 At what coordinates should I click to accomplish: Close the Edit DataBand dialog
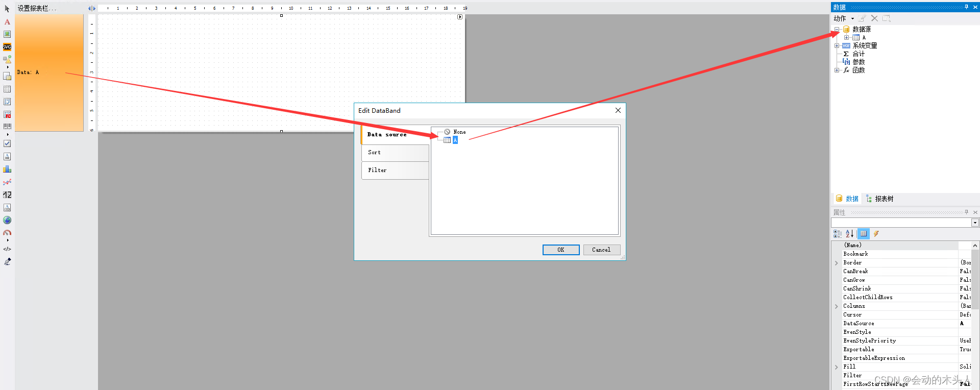618,110
